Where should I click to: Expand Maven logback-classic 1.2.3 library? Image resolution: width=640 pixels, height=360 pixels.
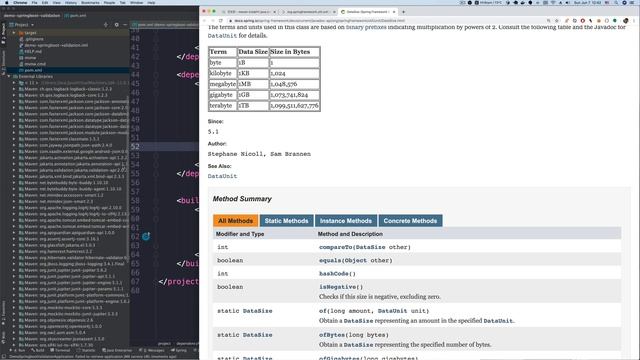(x=14, y=89)
